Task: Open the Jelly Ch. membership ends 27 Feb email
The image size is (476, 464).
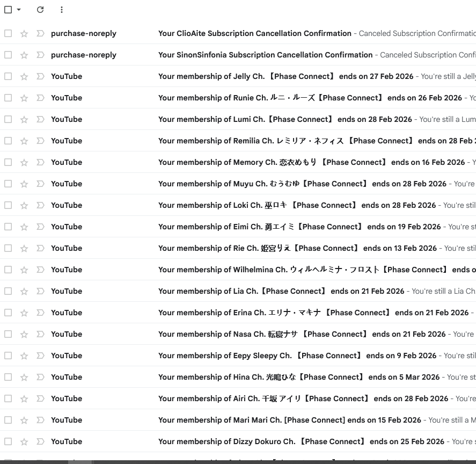Action: 285,76
